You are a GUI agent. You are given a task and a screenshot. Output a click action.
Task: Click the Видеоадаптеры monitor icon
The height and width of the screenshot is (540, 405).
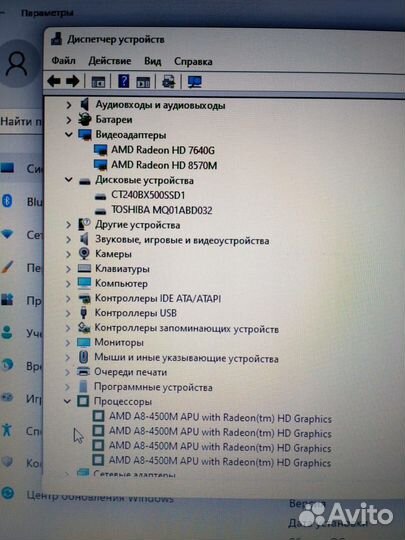[85, 134]
